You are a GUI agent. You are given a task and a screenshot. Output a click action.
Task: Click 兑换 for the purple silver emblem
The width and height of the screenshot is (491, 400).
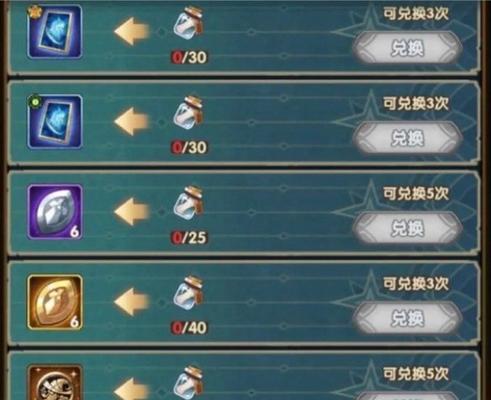click(407, 228)
